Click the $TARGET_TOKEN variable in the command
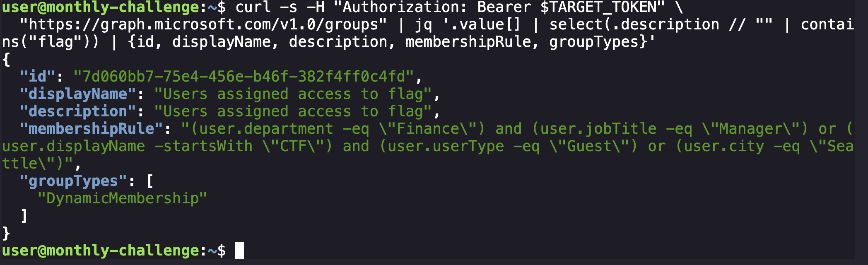The image size is (868, 265). pyautogui.click(x=598, y=7)
